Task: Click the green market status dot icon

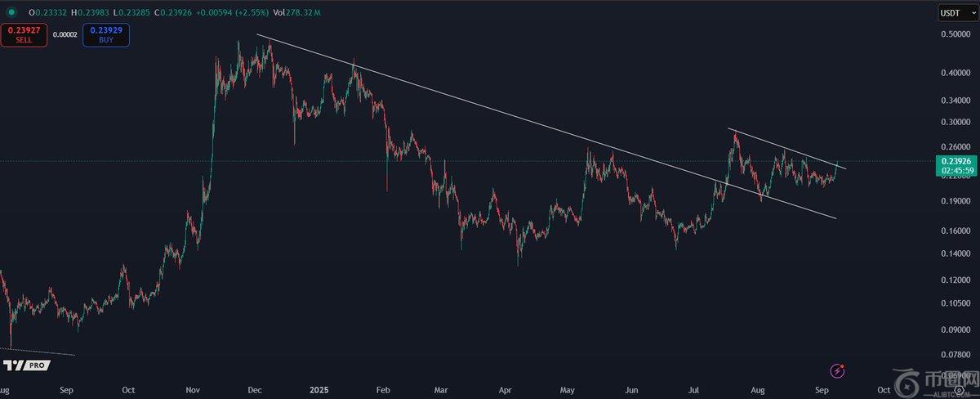Action: [11, 13]
